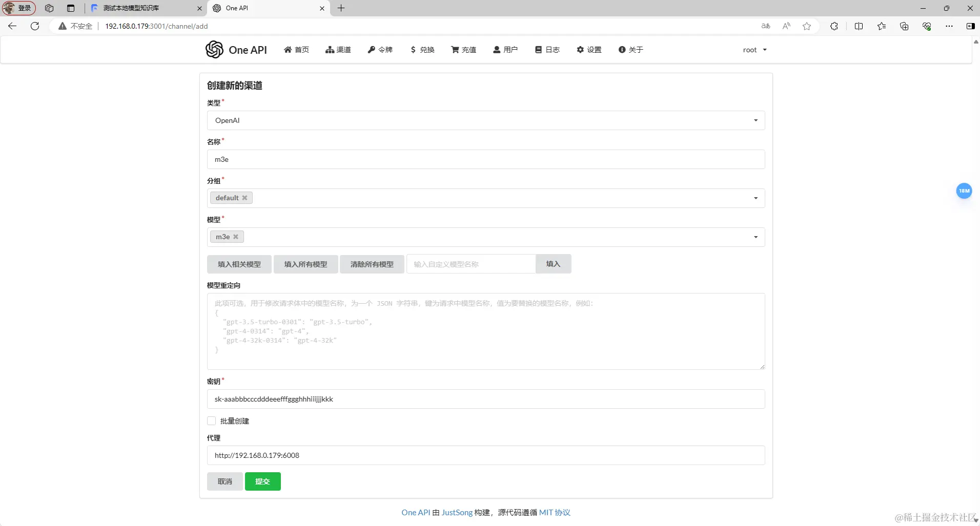
Task: Focus the custom model name input
Action: [x=471, y=264]
